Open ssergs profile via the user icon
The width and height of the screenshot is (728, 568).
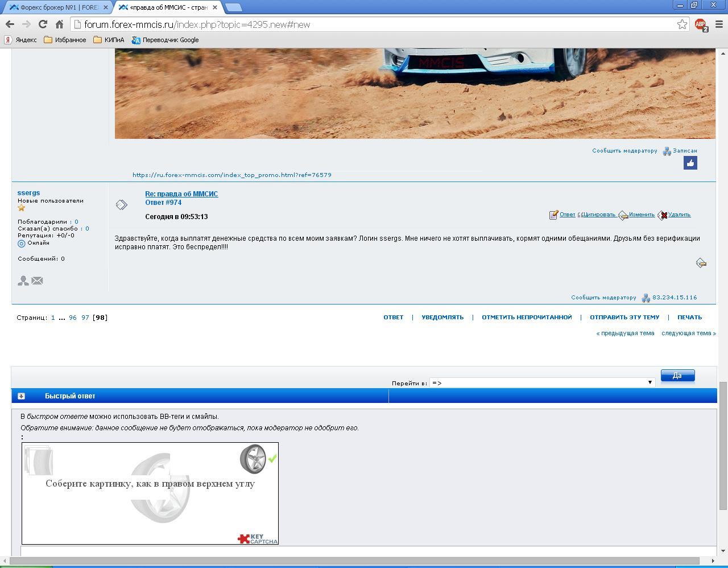coord(23,281)
